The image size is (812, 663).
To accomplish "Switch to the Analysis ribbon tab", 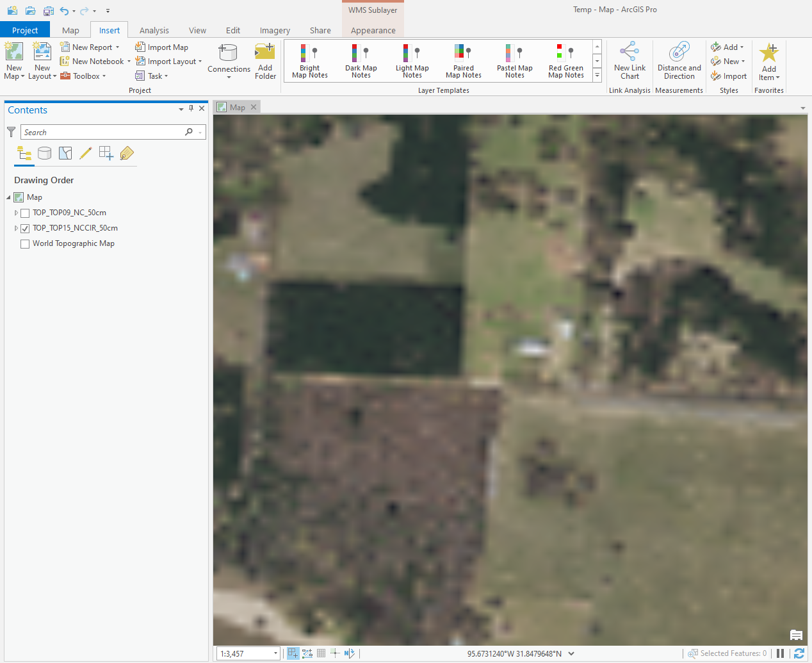I will (x=154, y=30).
